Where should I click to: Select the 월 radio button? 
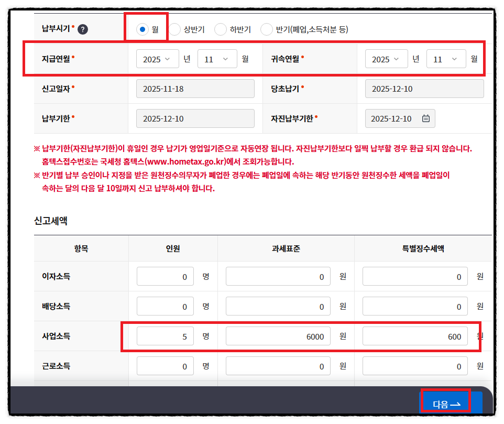click(143, 29)
